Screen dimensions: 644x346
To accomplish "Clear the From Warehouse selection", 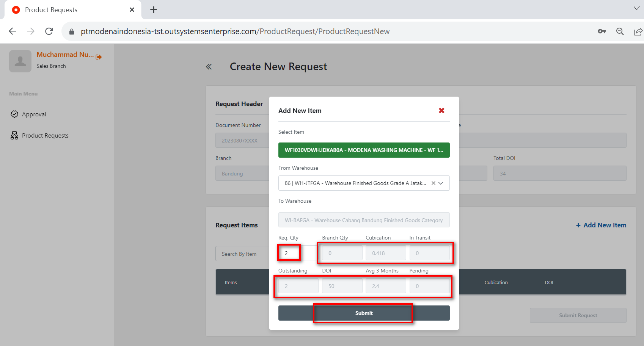I will click(433, 183).
